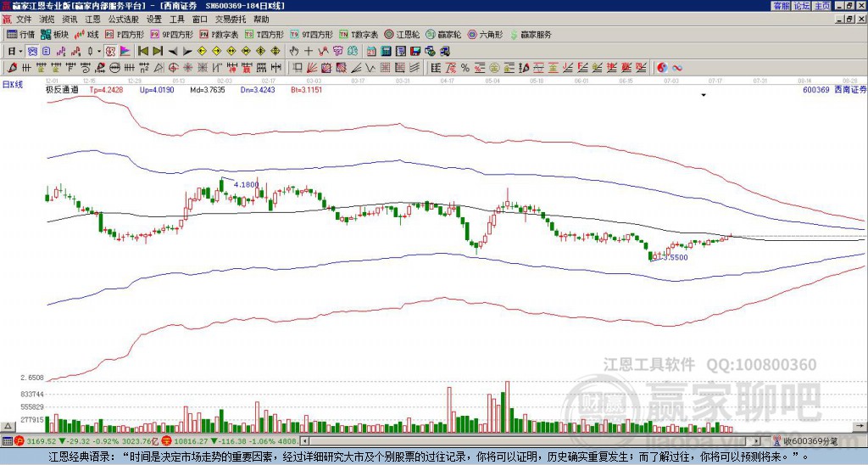Viewport: 868px width, 465px height.
Task: Click the Tp=4.2428 indicator value
Action: [108, 89]
